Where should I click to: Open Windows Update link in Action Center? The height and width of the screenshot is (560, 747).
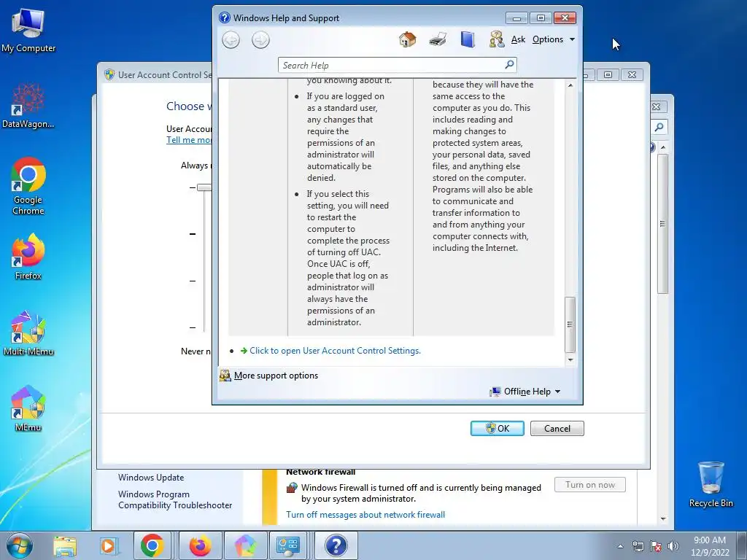151,477
